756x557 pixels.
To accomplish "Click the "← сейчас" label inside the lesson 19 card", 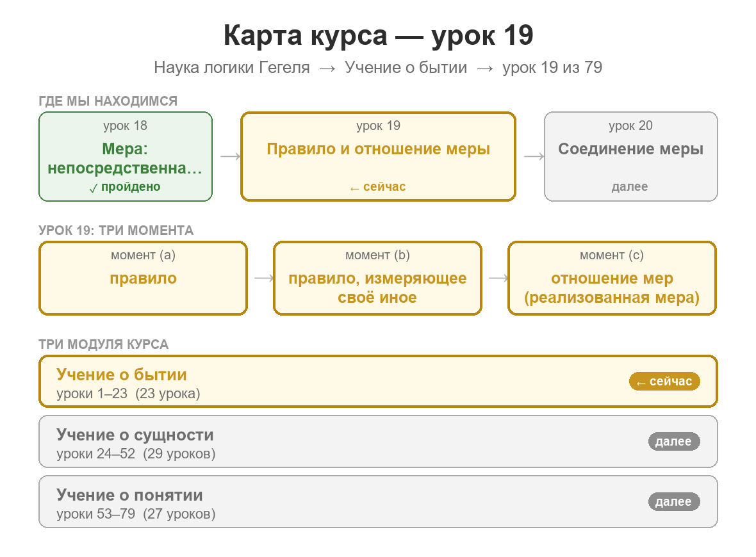I will tap(379, 187).
